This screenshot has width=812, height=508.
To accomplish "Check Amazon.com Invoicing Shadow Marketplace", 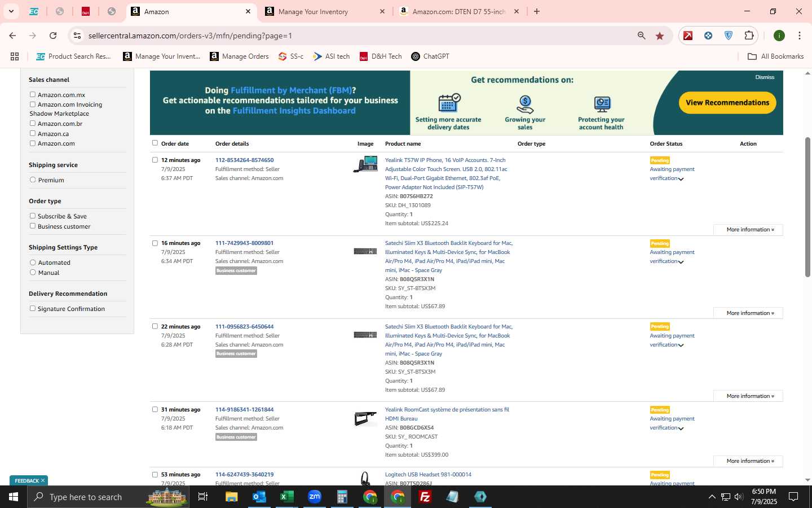I will [x=33, y=104].
